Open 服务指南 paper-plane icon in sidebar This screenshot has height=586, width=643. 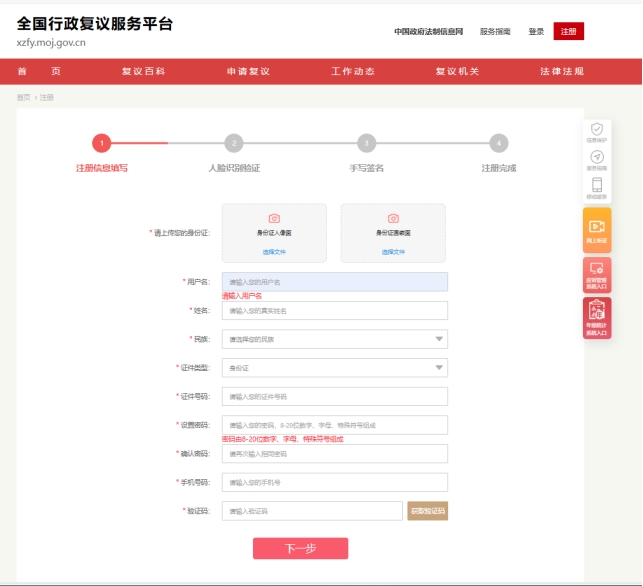coord(597,159)
